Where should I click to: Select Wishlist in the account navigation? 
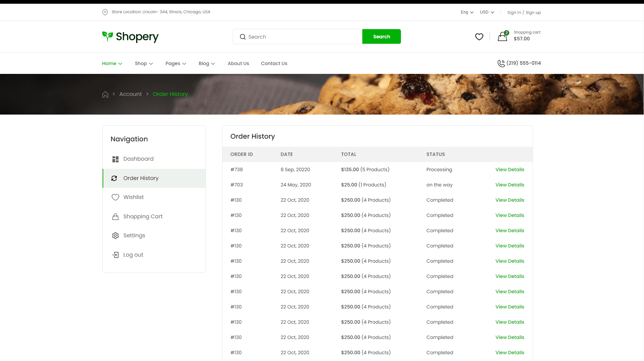[133, 197]
